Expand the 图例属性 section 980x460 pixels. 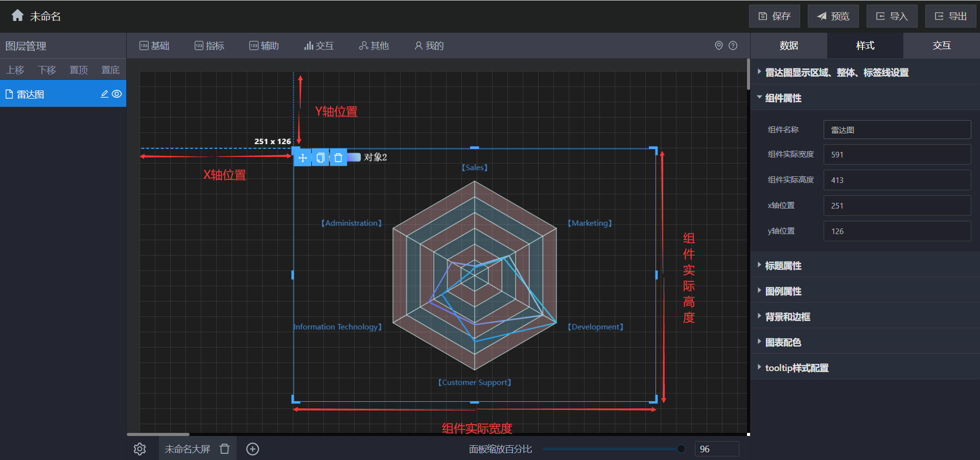[x=783, y=291]
